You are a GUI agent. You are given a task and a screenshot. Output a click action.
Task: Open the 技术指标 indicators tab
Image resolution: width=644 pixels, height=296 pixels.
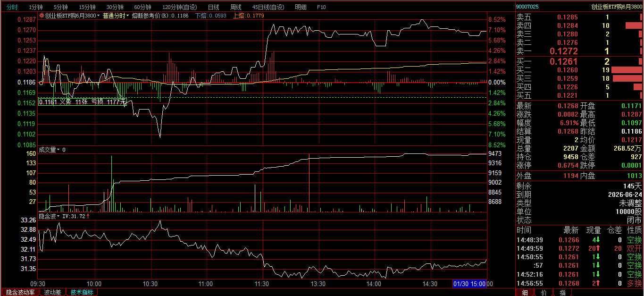coord(82,292)
